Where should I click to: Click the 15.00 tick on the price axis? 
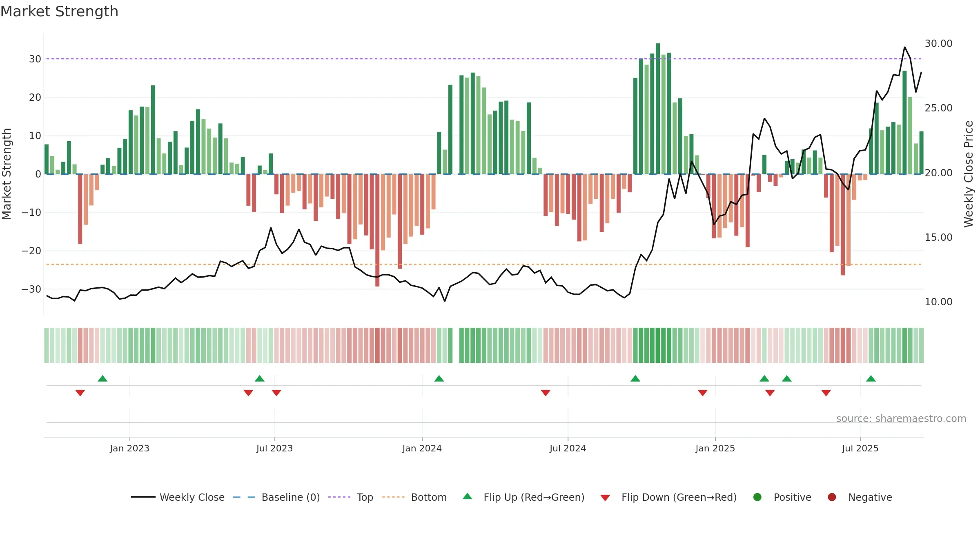tap(938, 237)
